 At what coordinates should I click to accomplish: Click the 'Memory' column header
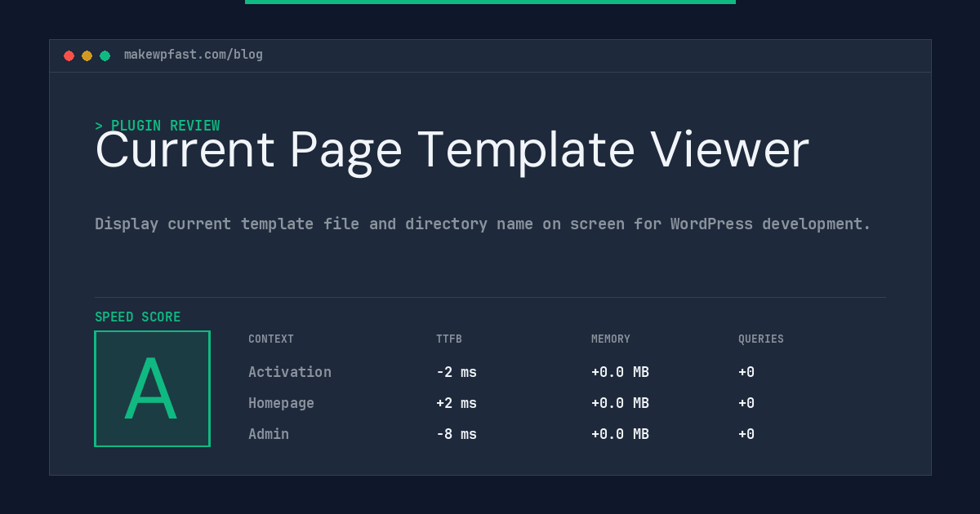pos(611,339)
